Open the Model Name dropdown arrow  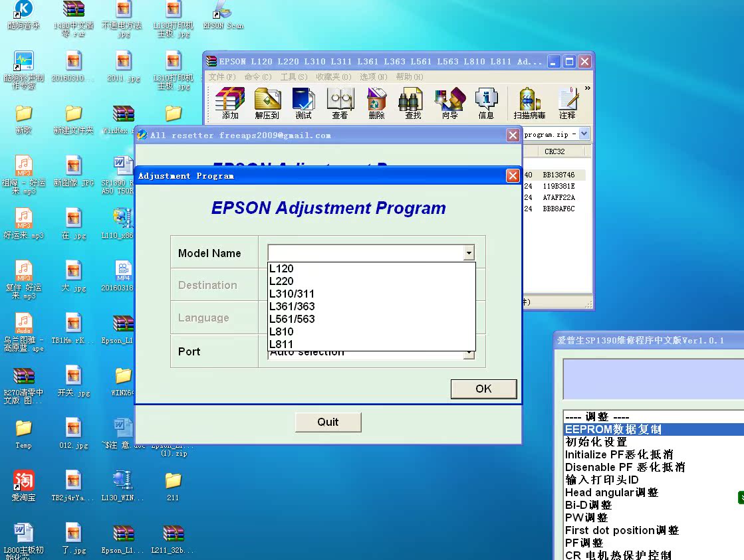tap(469, 252)
